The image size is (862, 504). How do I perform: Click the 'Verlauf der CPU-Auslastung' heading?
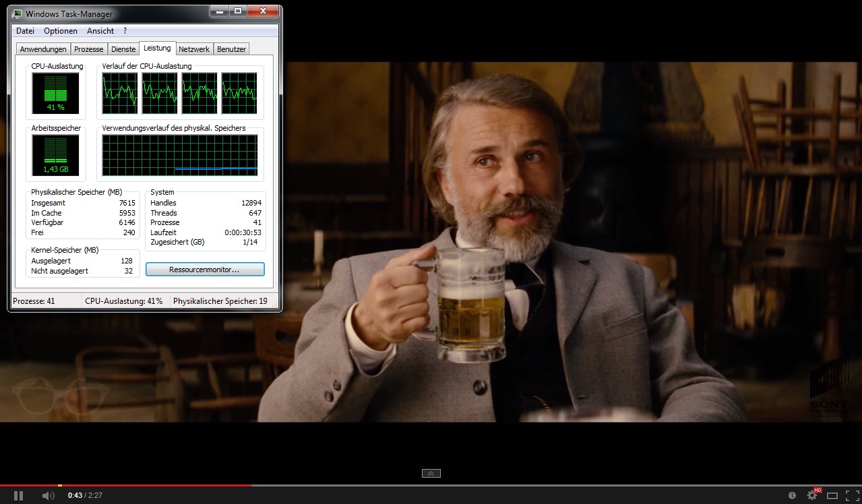[x=147, y=66]
